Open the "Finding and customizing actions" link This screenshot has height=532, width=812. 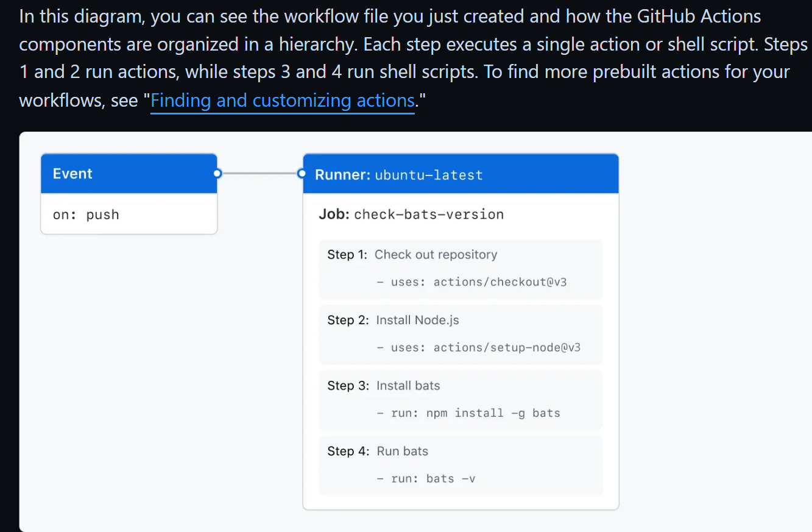[x=283, y=101]
